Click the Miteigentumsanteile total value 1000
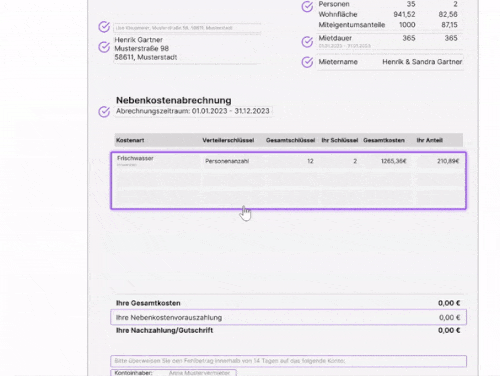Image resolution: width=500 pixels, height=376 pixels. click(407, 25)
